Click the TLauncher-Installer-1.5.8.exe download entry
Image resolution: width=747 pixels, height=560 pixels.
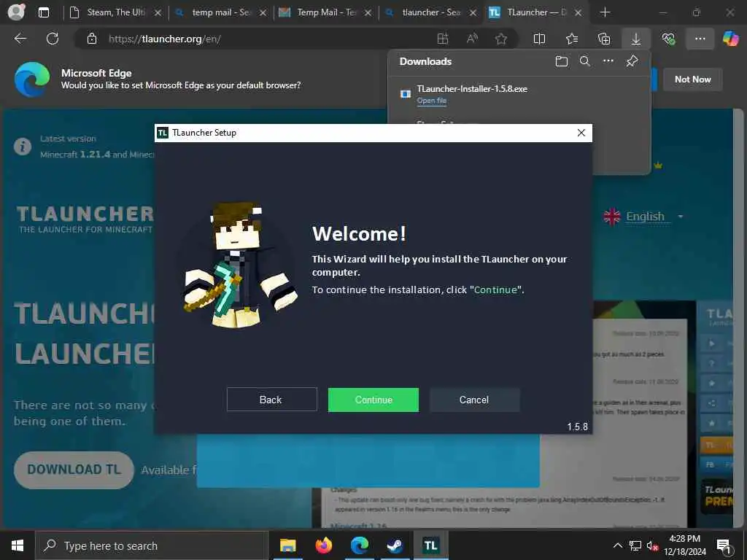[x=519, y=94]
